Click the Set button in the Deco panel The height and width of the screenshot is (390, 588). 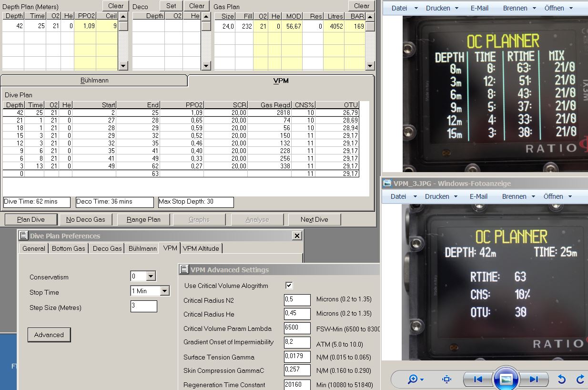[171, 6]
